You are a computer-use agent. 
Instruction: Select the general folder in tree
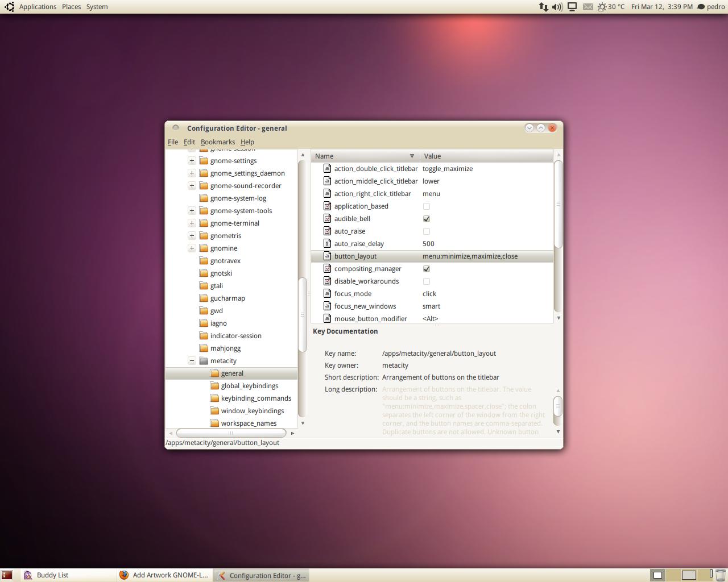pos(231,373)
